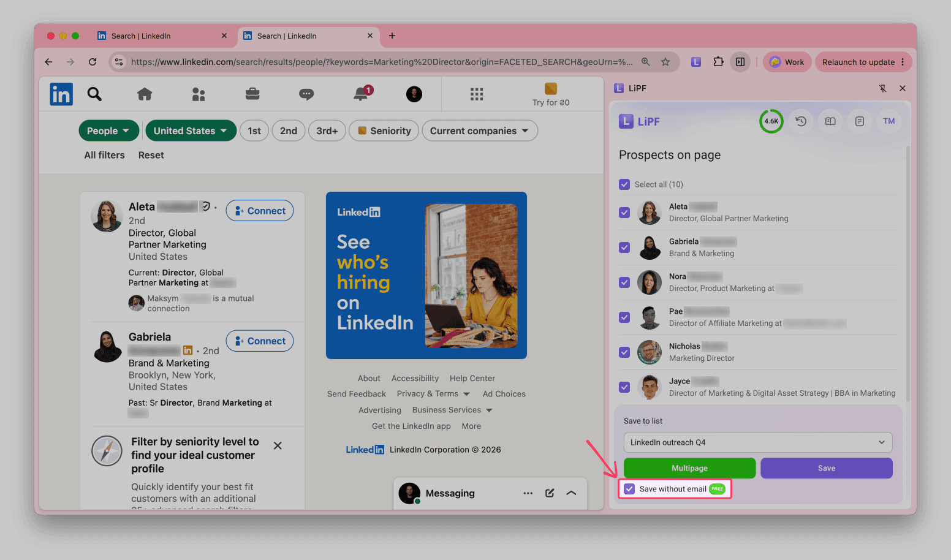The height and width of the screenshot is (560, 951).
Task: Uncheck Aleta prospect checkbox
Action: [624, 213]
